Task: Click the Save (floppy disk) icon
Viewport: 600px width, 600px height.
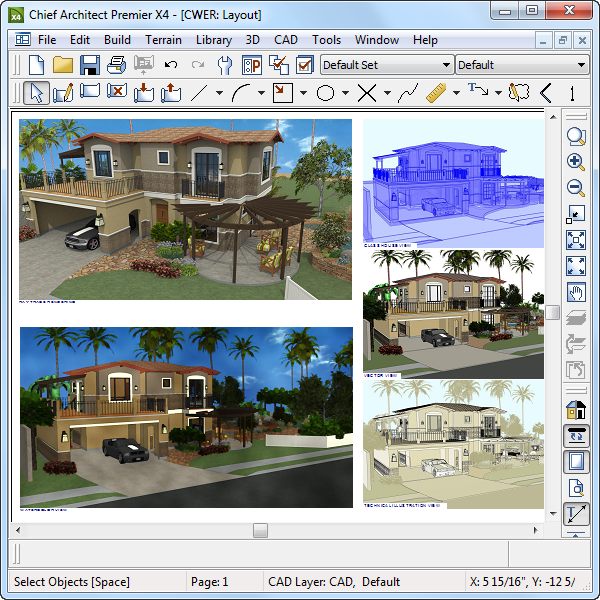Action: [x=90, y=65]
